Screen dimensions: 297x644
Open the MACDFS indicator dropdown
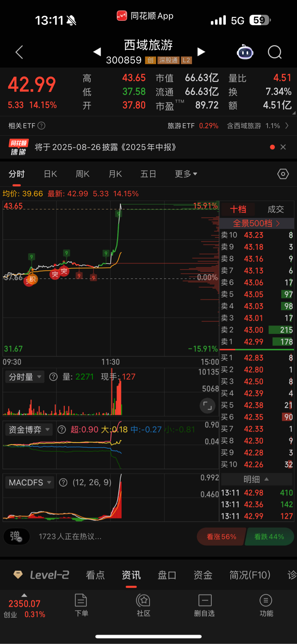pyautogui.click(x=30, y=483)
